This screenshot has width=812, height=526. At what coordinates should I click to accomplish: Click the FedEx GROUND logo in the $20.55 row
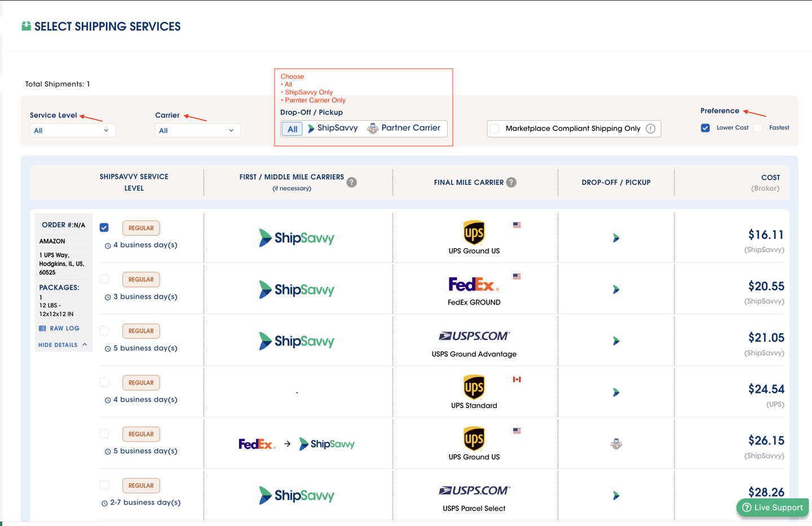pos(474,284)
